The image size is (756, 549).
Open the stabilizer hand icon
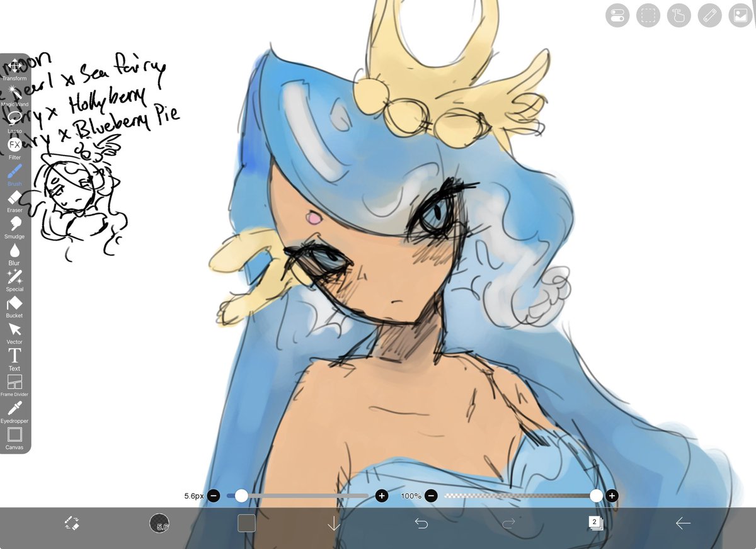point(679,15)
